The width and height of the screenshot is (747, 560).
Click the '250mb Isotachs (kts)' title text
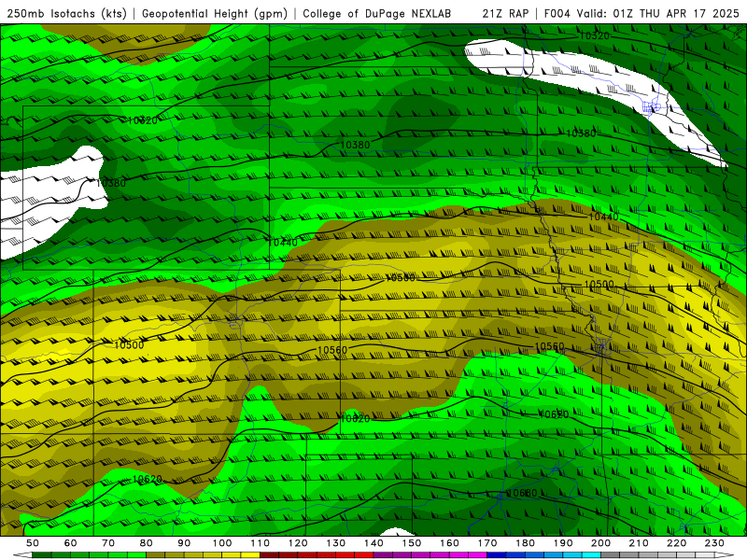click(66, 14)
